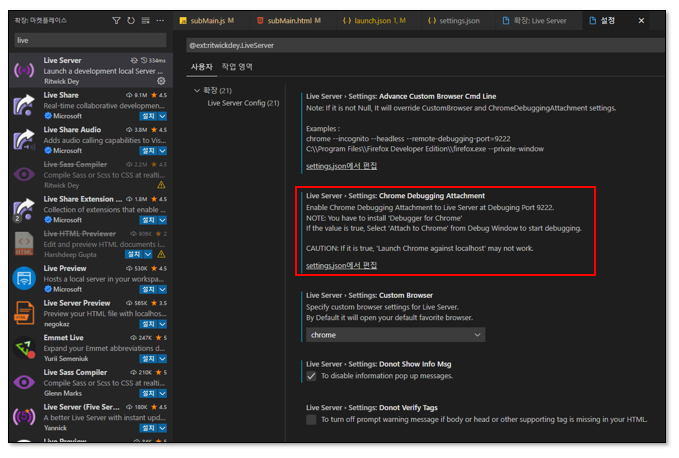Viewport: 679px width, 458px height.
Task: Select the 작업 영역 settings scope tab
Action: pyautogui.click(x=237, y=67)
